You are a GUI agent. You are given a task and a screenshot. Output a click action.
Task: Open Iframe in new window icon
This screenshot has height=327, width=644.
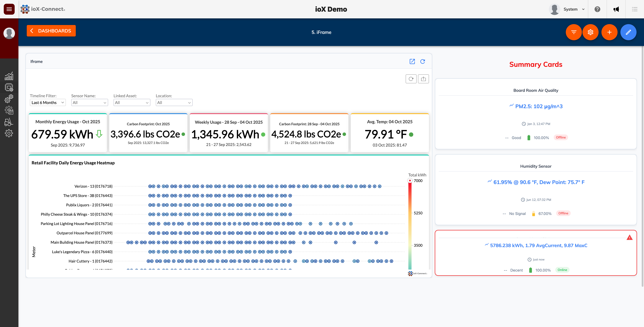[412, 61]
